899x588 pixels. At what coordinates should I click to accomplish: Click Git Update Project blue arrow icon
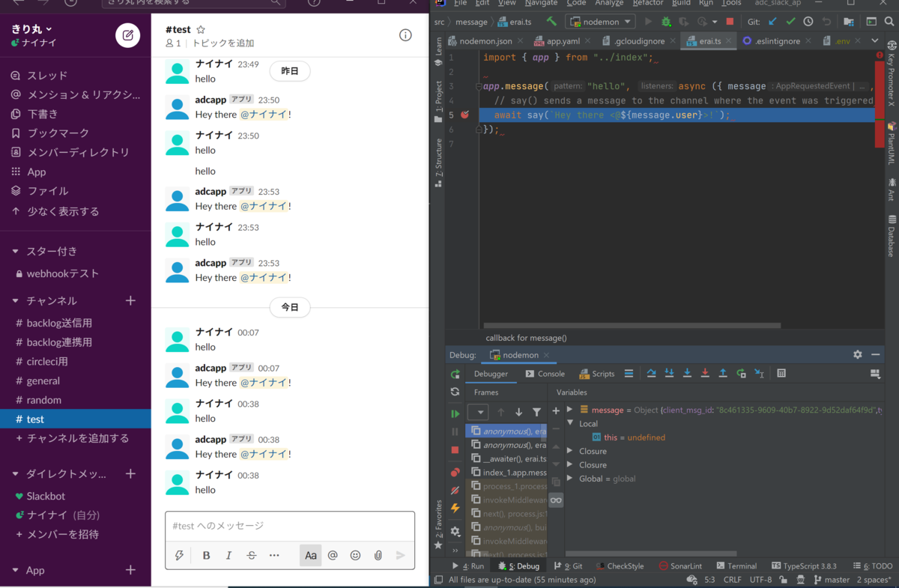(773, 22)
